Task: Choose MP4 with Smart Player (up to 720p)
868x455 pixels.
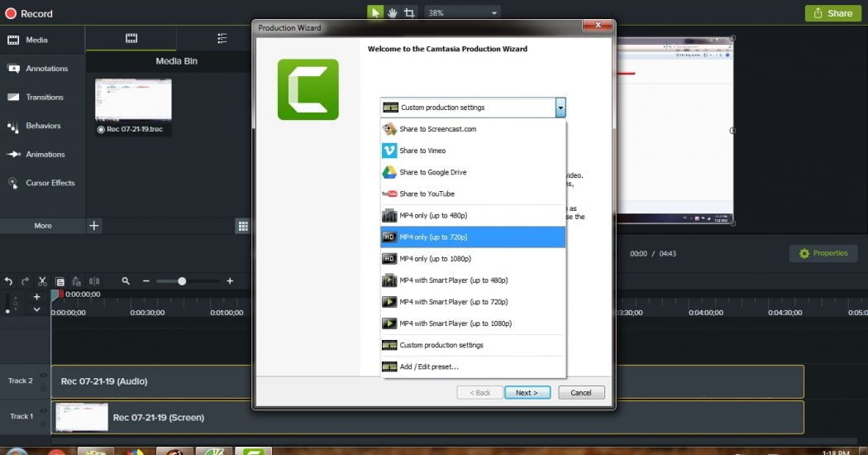Action: 473,302
